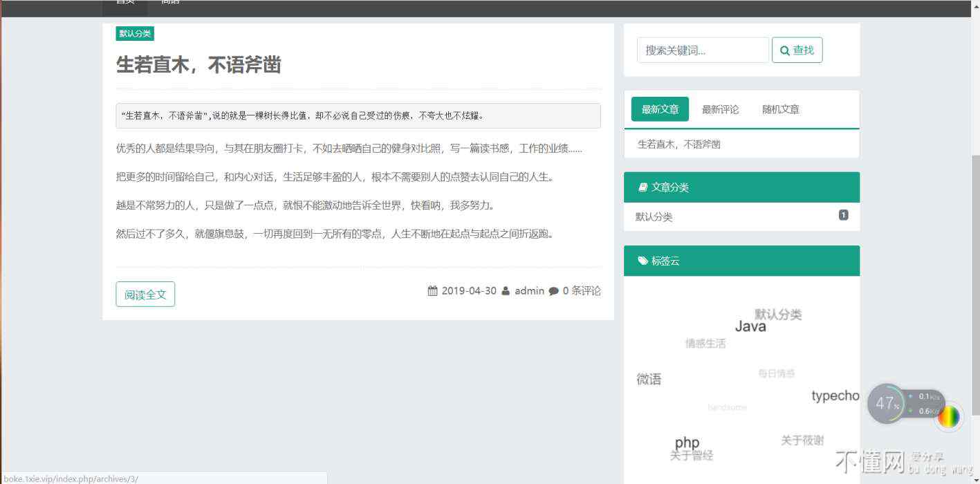This screenshot has width=980, height=484.
Task: Open 默认分类 in the category list
Action: click(654, 216)
